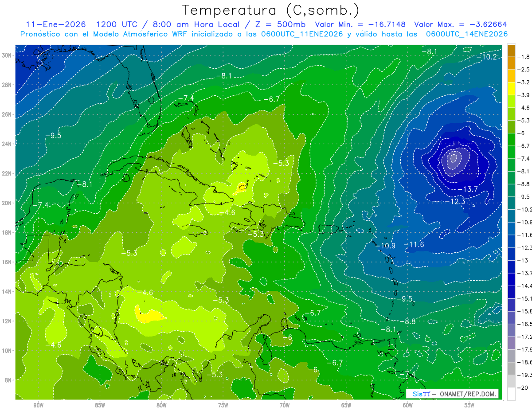Click the white legend swatch below -20
The width and height of the screenshot is (532, 411).
point(511,395)
